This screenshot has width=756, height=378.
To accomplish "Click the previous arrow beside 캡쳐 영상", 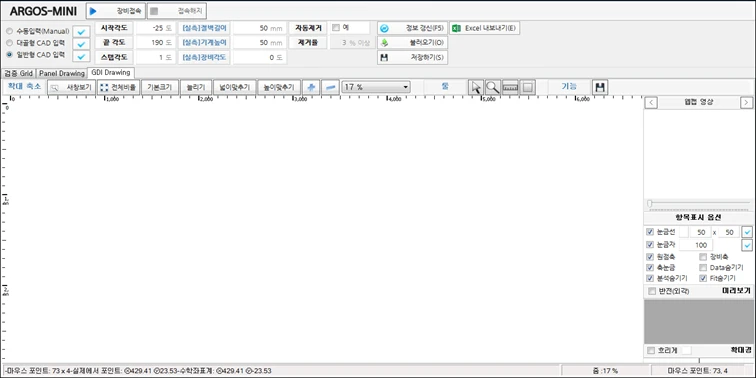I will (x=651, y=102).
